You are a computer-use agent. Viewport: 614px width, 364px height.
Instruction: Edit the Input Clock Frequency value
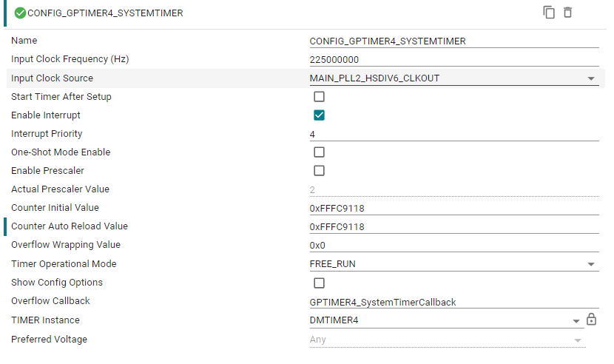[454, 59]
